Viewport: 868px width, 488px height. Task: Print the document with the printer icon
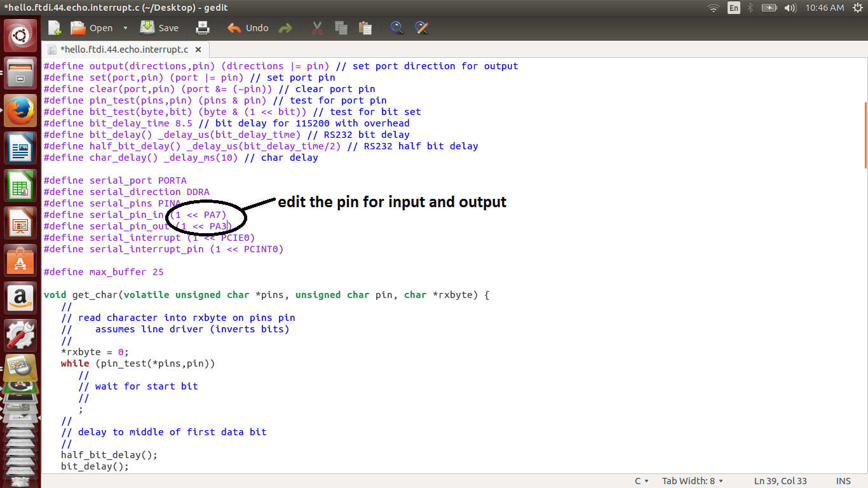tap(203, 28)
